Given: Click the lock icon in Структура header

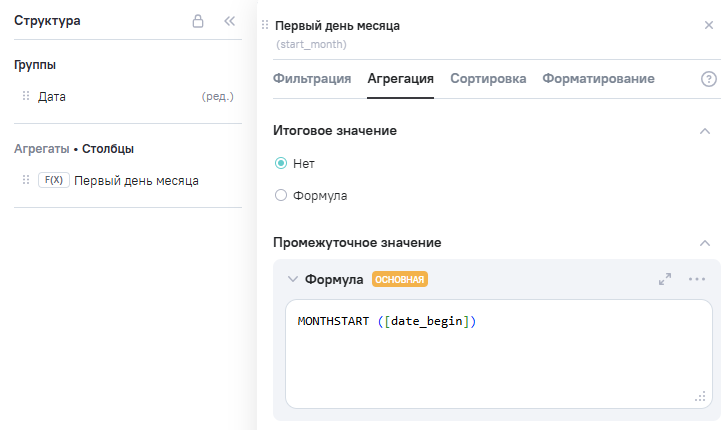Looking at the screenshot, I should 198,21.
